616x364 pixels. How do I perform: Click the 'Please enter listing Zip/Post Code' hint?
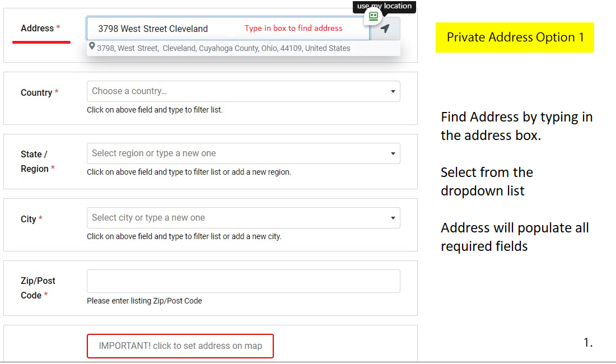click(144, 301)
